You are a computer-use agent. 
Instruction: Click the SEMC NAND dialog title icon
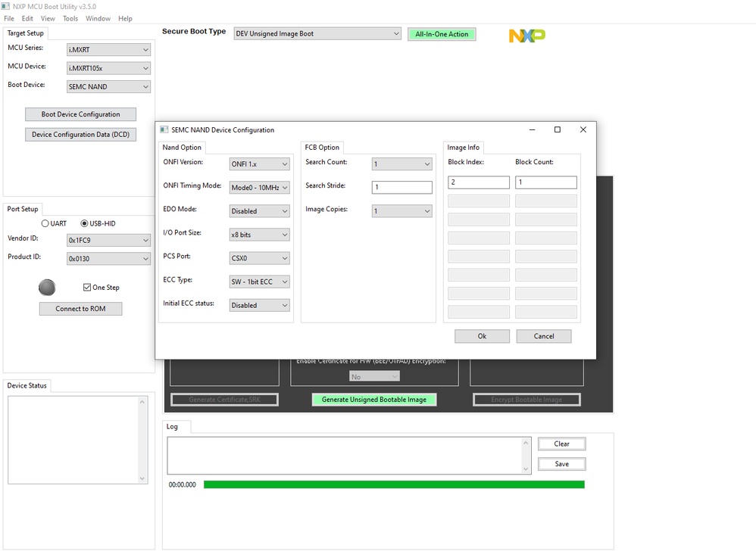tap(164, 129)
